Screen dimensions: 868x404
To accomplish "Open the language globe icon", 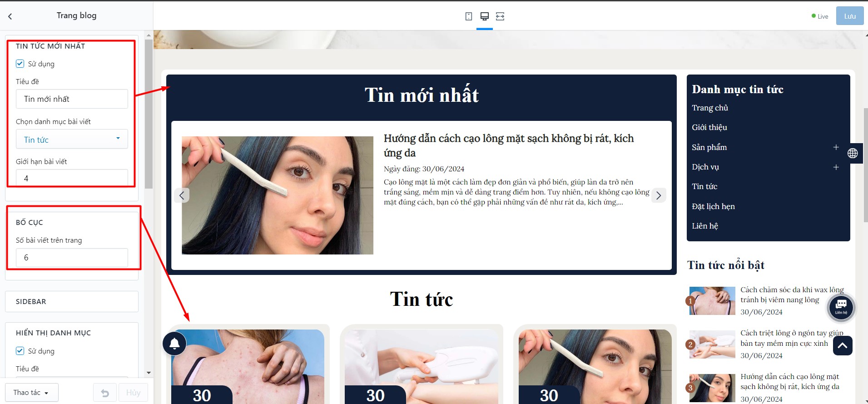I will (853, 153).
